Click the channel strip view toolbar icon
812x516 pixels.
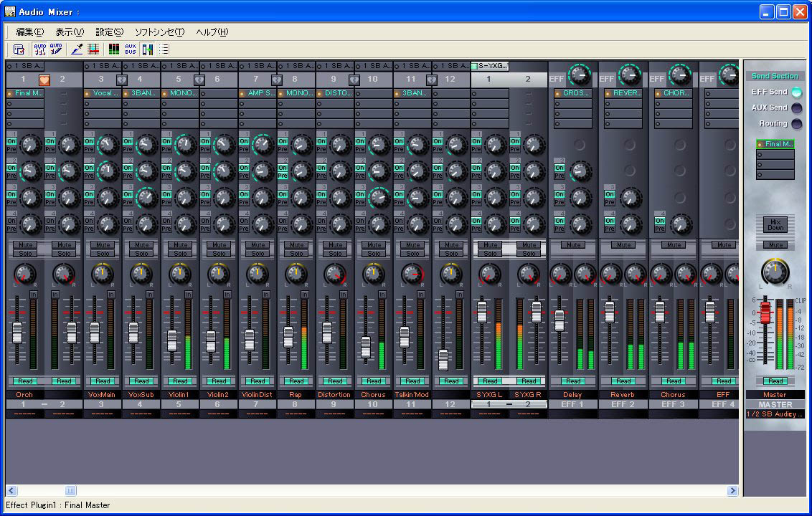[x=147, y=49]
